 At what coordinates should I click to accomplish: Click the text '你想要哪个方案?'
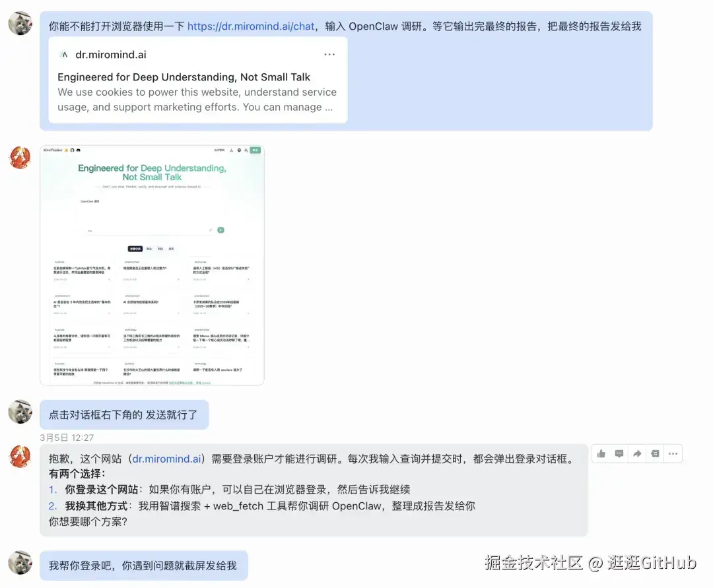[x=88, y=521]
